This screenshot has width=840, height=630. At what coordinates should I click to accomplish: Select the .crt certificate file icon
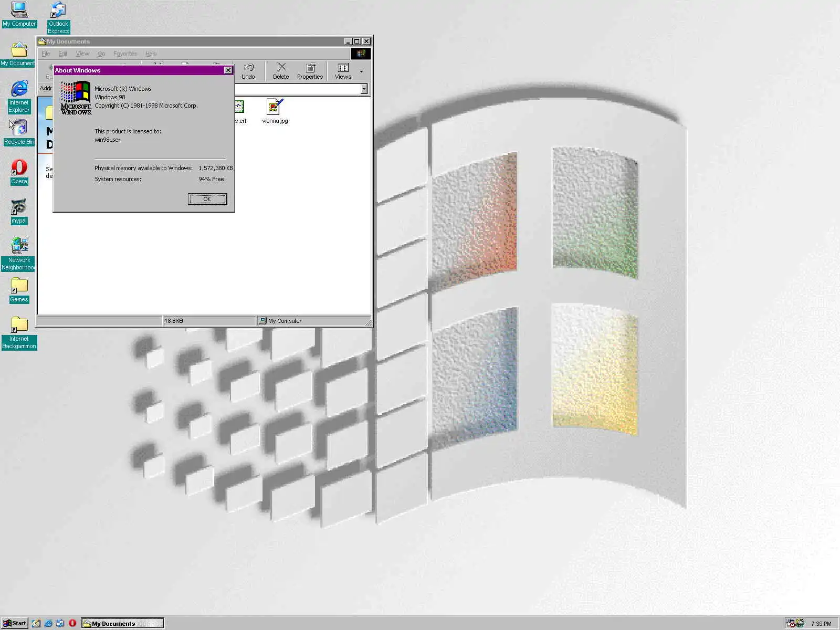240,111
